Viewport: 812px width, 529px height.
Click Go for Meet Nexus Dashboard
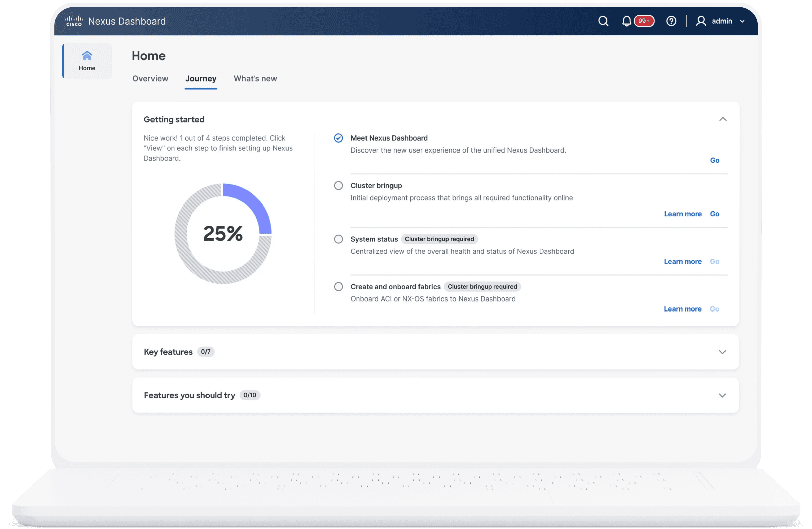click(714, 160)
